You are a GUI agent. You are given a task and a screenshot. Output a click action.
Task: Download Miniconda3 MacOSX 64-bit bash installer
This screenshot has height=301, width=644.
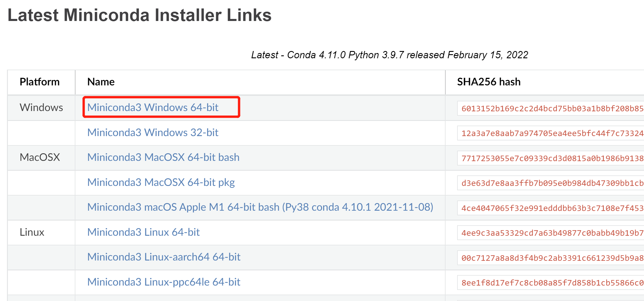click(163, 157)
